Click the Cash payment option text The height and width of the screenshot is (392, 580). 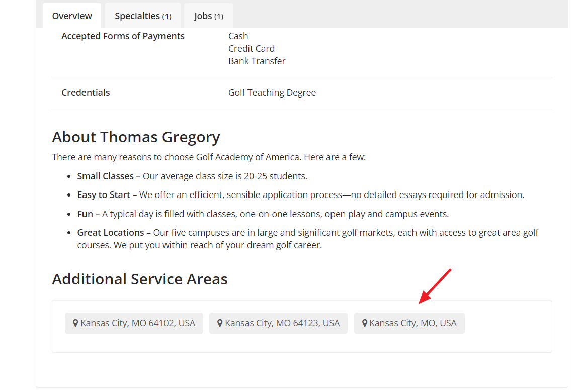pos(238,36)
